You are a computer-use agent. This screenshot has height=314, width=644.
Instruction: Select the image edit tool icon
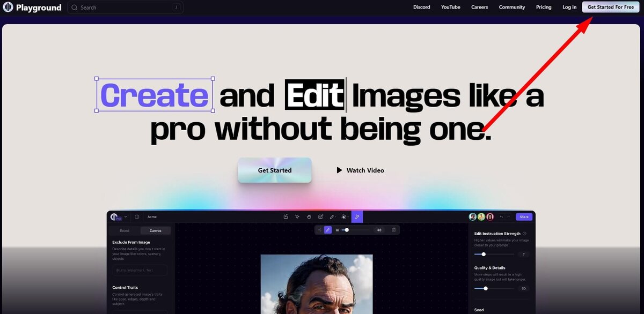pyautogui.click(x=320, y=216)
